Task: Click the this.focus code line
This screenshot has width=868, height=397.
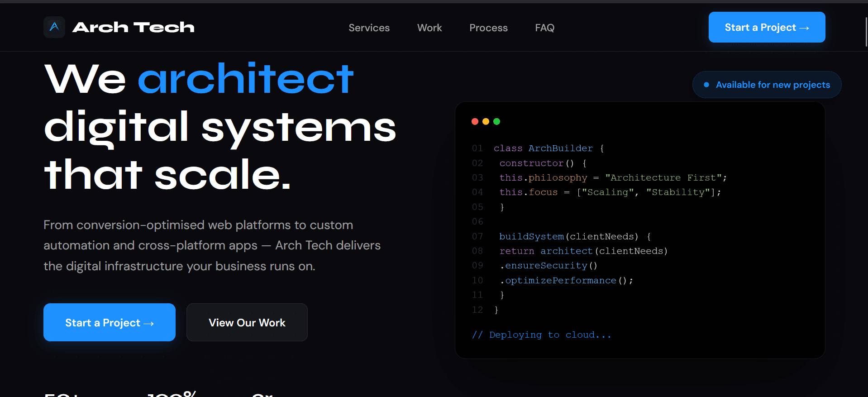Action: click(610, 192)
